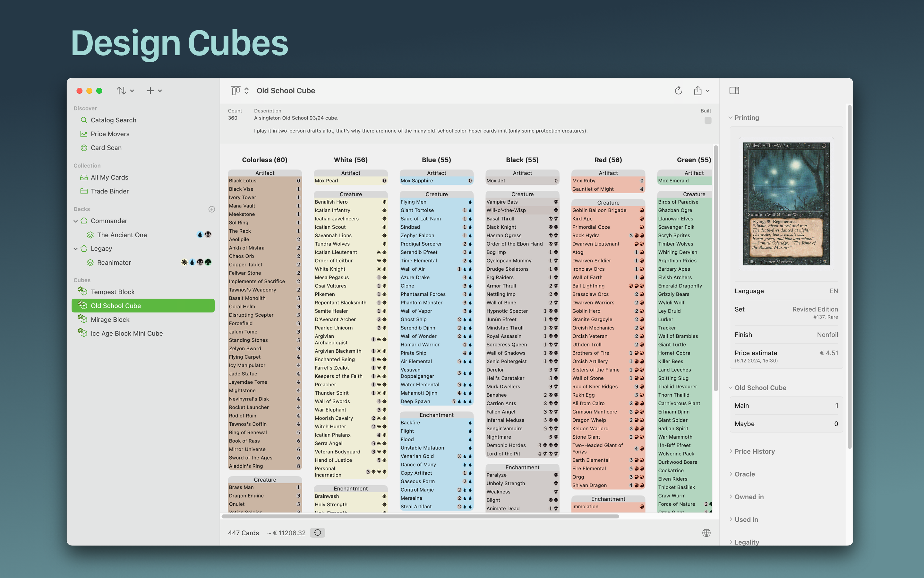Change the column layout view mode

tap(240, 91)
